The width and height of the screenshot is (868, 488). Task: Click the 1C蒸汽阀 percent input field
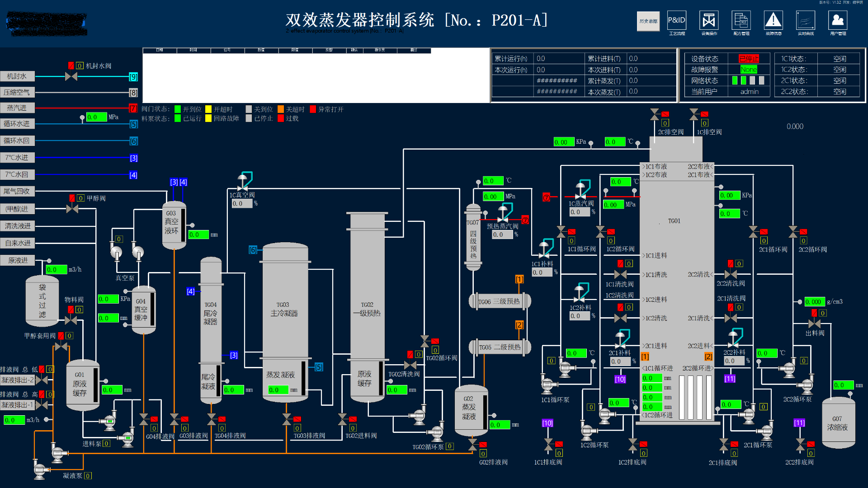tap(580, 212)
